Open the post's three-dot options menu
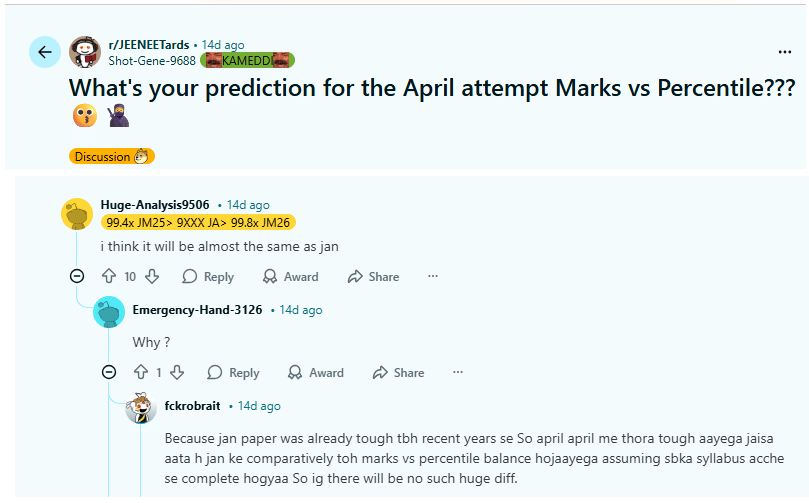 785,52
